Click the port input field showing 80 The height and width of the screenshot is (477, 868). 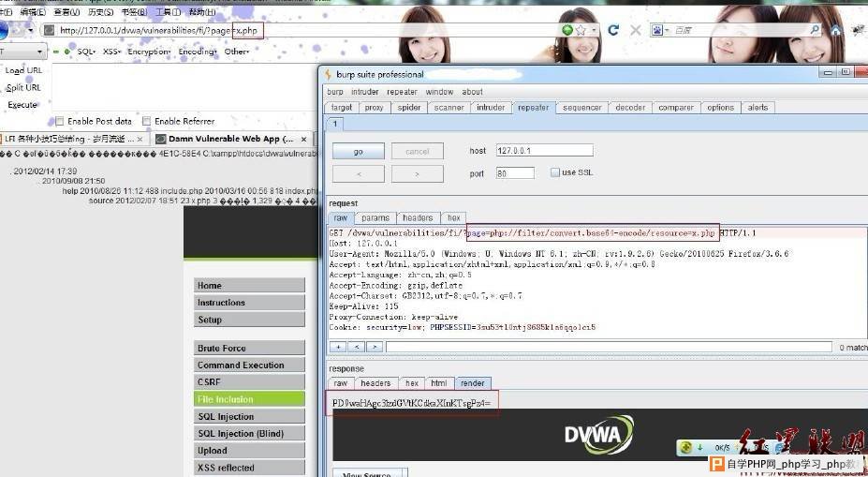[x=515, y=172]
